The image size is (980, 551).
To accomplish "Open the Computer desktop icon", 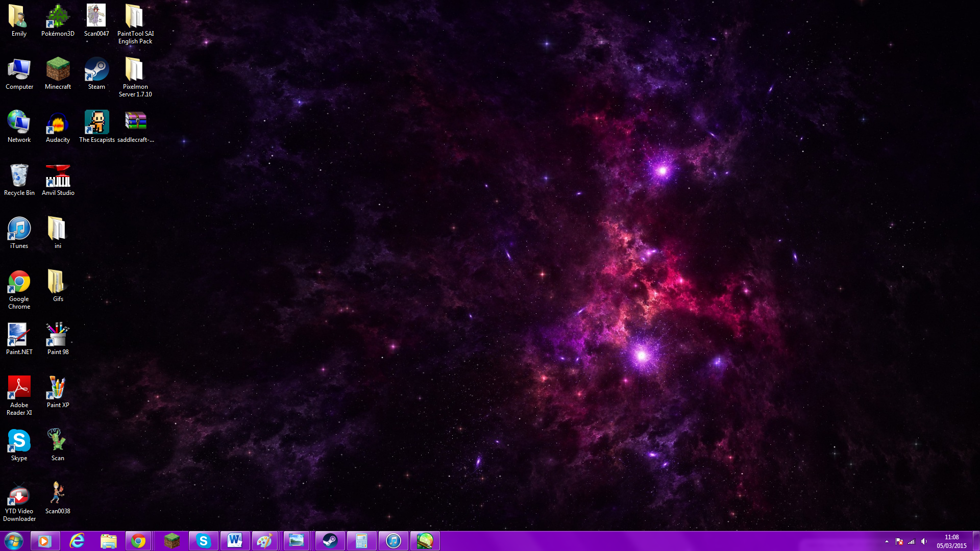I will (19, 73).
